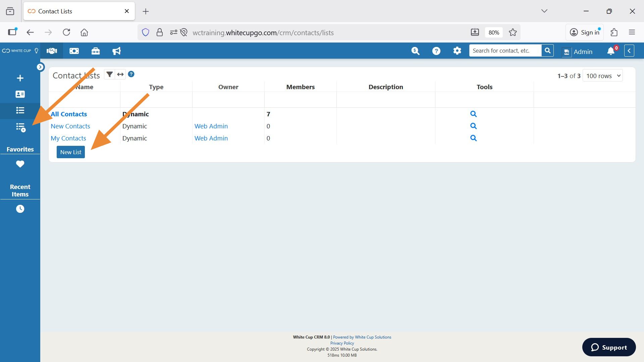Preview My Contacts with magnifier tool
This screenshot has width=644, height=362.
473,138
